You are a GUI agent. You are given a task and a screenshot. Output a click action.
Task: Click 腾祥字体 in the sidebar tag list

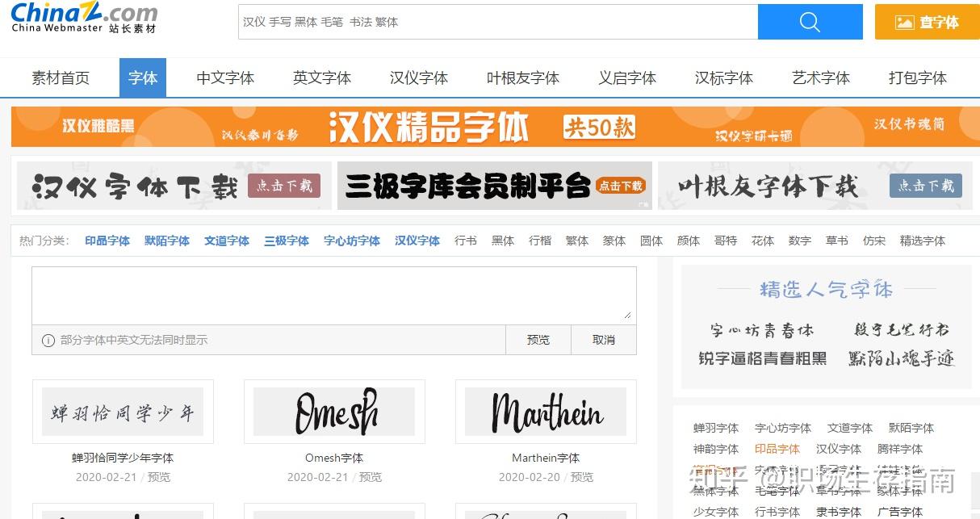(900, 449)
